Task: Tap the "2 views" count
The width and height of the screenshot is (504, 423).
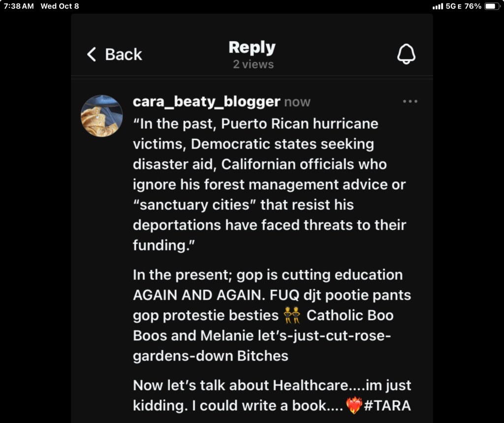Action: 253,64
